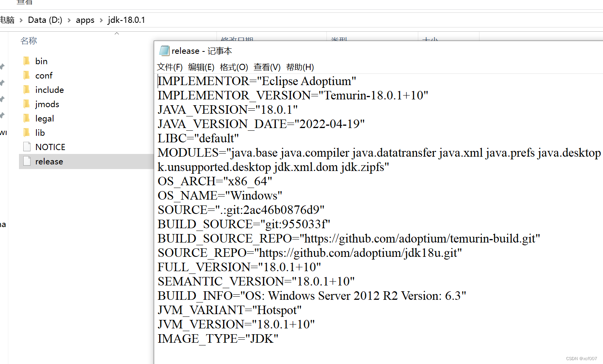The height and width of the screenshot is (364, 603).
Task: Expand chevron before Data (D:) breadcrumb
Action: click(x=21, y=20)
